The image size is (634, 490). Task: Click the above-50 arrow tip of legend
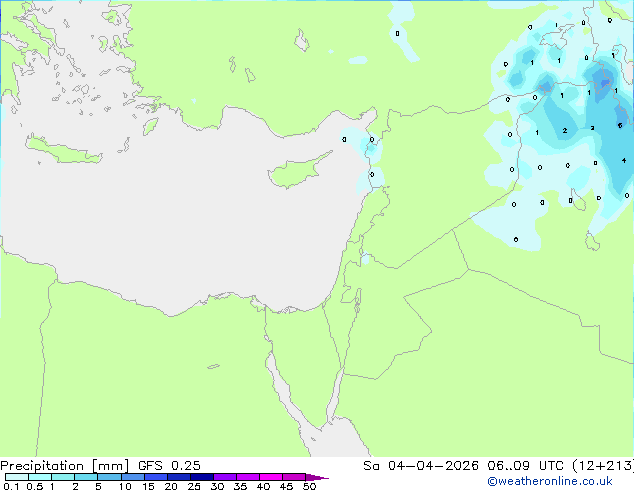pos(317,477)
